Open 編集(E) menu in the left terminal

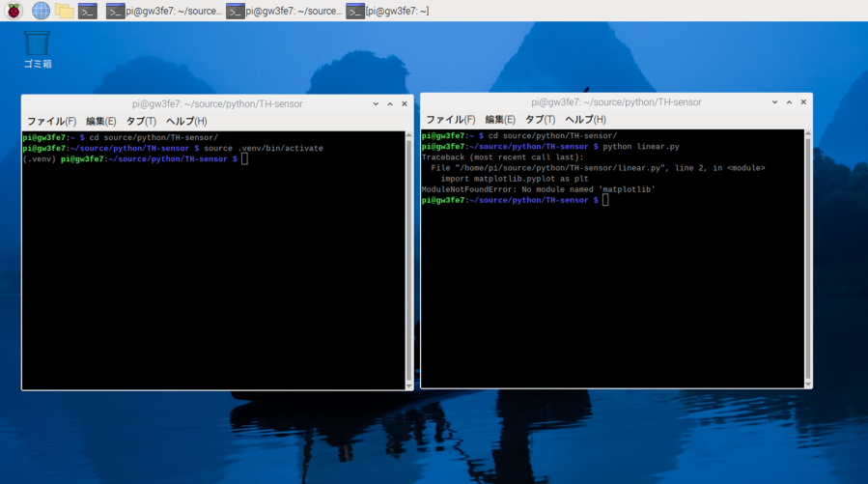pyautogui.click(x=100, y=122)
